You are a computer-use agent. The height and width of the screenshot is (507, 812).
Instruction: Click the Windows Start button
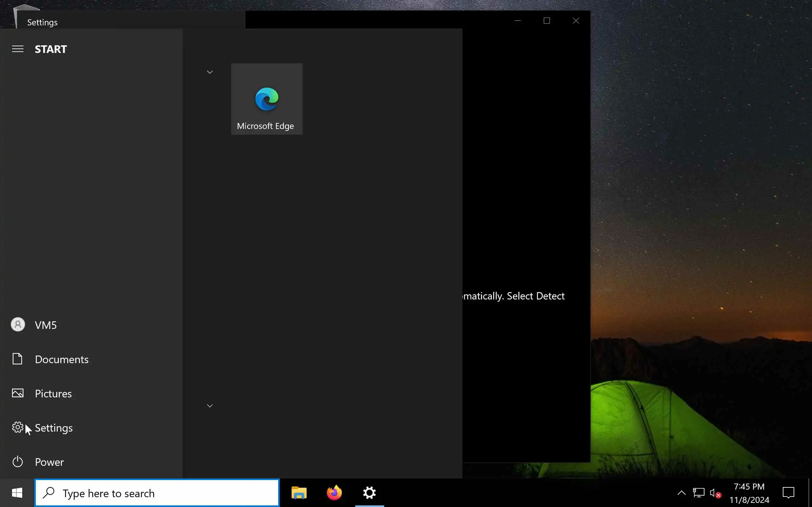(x=17, y=493)
